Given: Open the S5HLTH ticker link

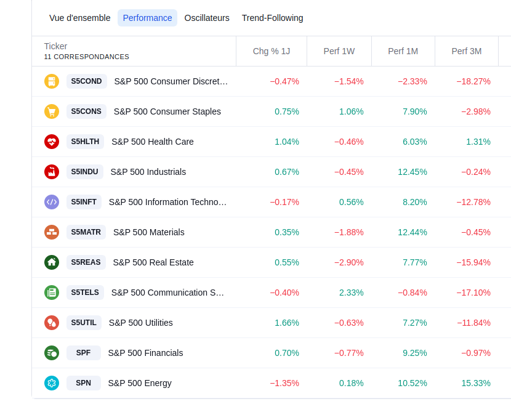Looking at the screenshot, I should 85,142.
